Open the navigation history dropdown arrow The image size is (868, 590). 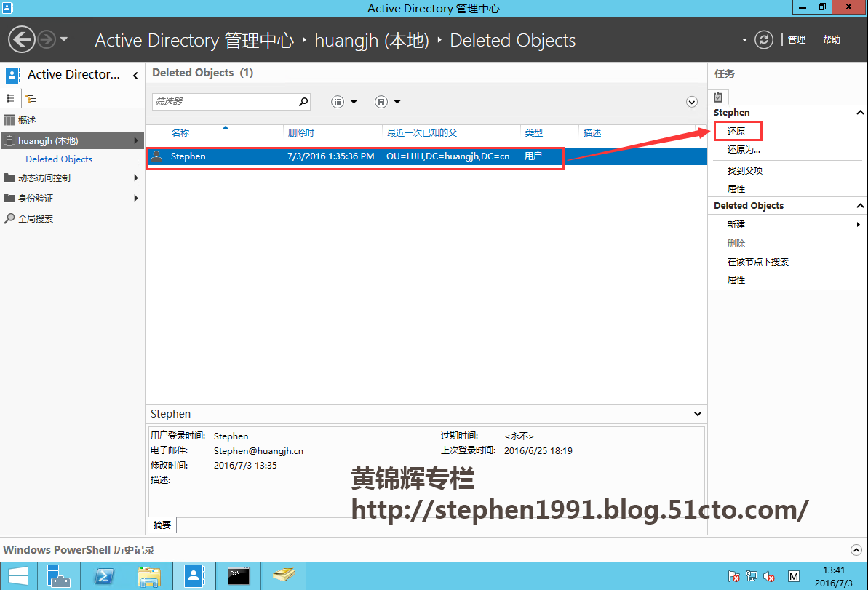pos(63,39)
